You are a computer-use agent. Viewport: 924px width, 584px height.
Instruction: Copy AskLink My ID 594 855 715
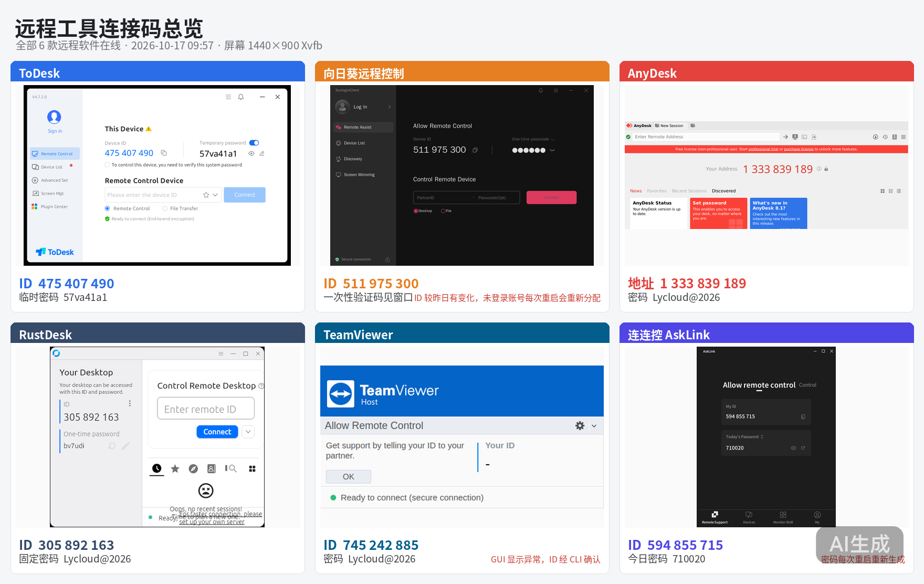pyautogui.click(x=803, y=416)
